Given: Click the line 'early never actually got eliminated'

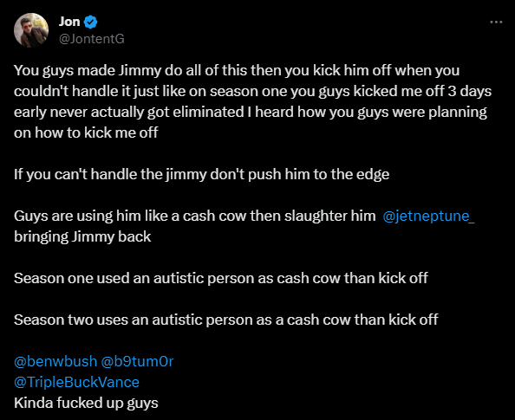Looking at the screenshot, I should coord(251,113).
